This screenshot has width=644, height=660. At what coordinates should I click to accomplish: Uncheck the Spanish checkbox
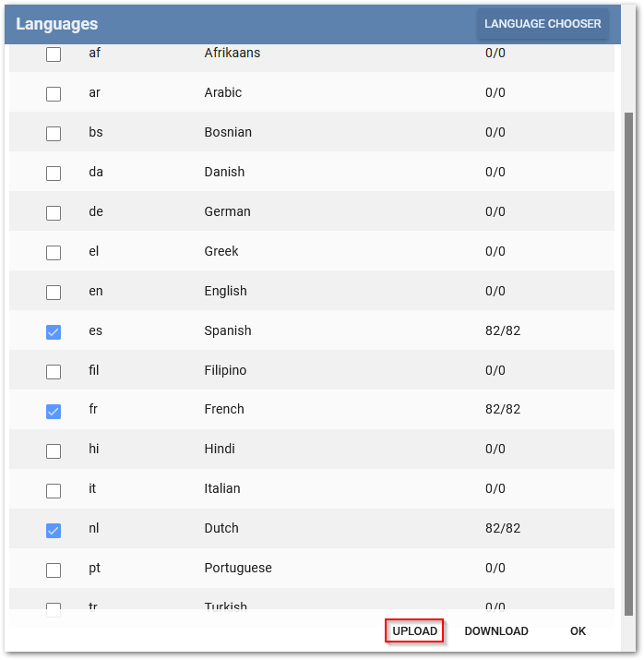click(54, 332)
